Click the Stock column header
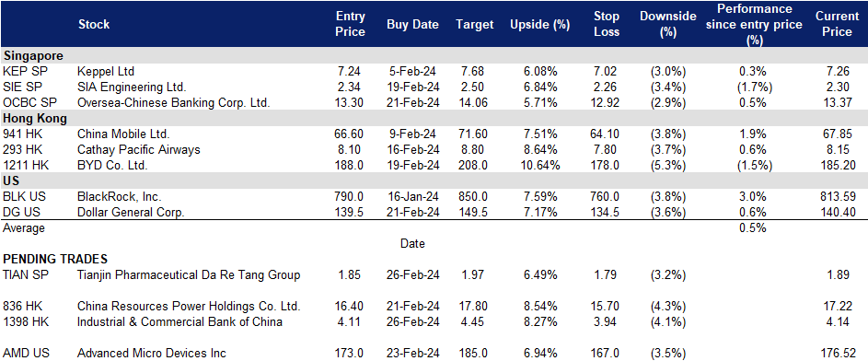868x361 pixels. [x=94, y=24]
